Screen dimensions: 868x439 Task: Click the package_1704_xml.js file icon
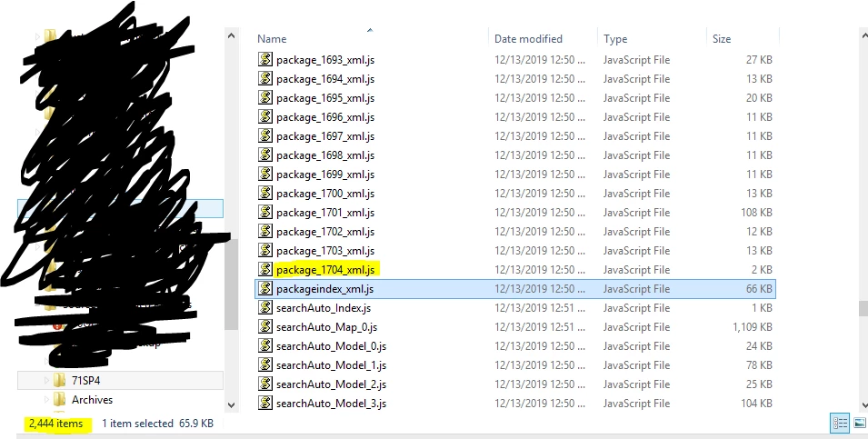(265, 270)
